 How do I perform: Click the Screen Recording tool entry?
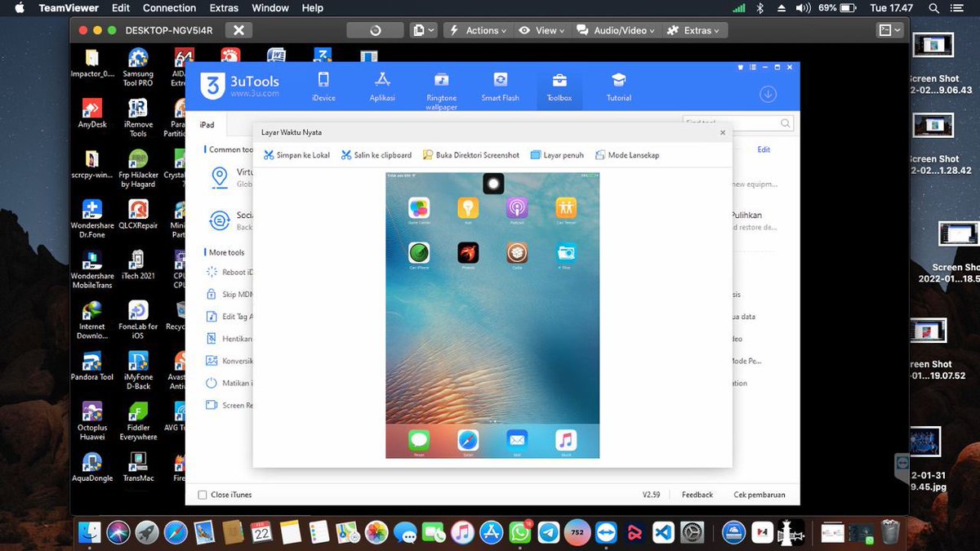coord(229,405)
